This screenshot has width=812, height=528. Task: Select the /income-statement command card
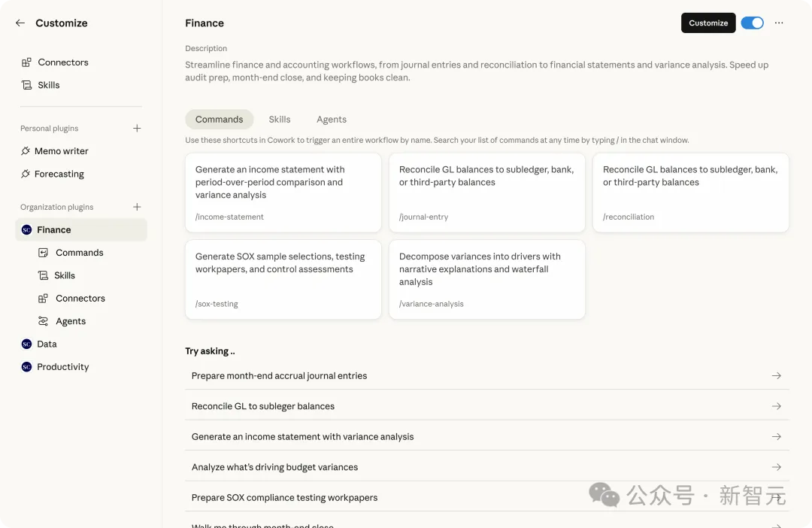coord(283,193)
